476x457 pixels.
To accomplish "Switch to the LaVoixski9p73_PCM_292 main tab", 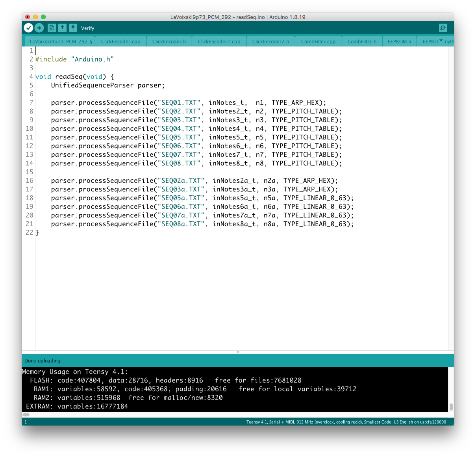I will (61, 41).
